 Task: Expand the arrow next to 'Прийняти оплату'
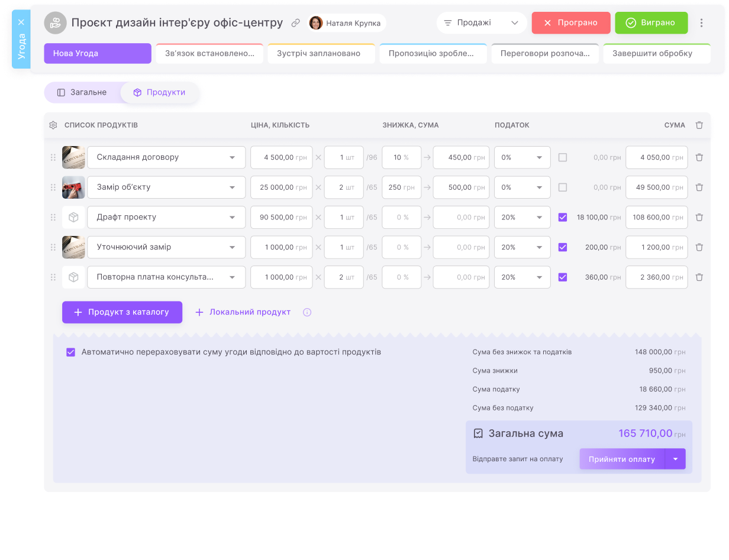676,458
